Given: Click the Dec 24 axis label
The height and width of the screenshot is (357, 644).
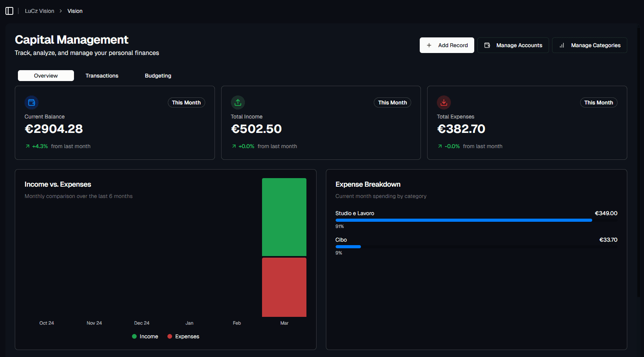Looking at the screenshot, I should [x=142, y=323].
